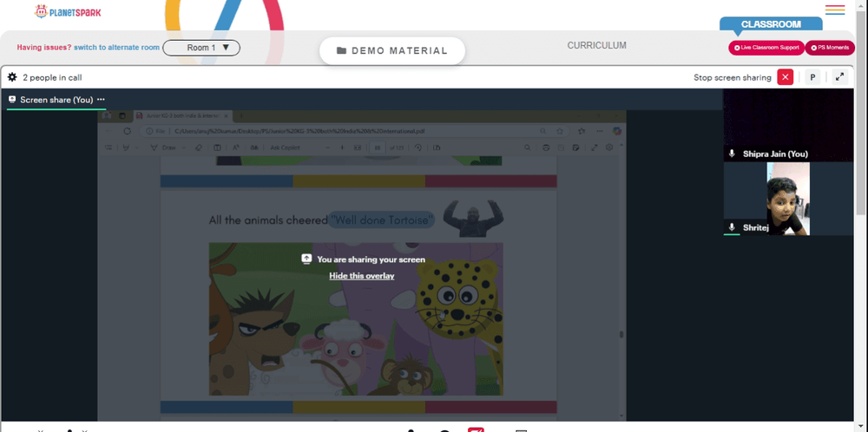868x432 pixels.
Task: Toggle Shipra Jain (You) microphone icon
Action: pyautogui.click(x=731, y=154)
